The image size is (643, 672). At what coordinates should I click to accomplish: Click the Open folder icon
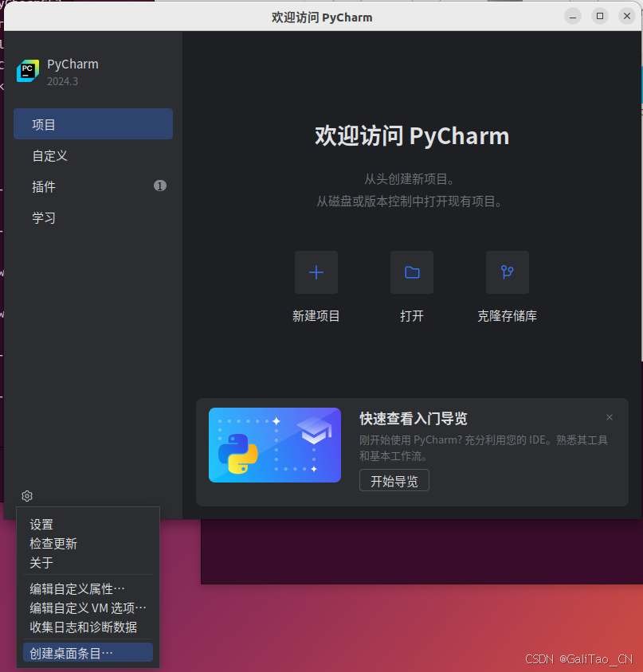(412, 272)
